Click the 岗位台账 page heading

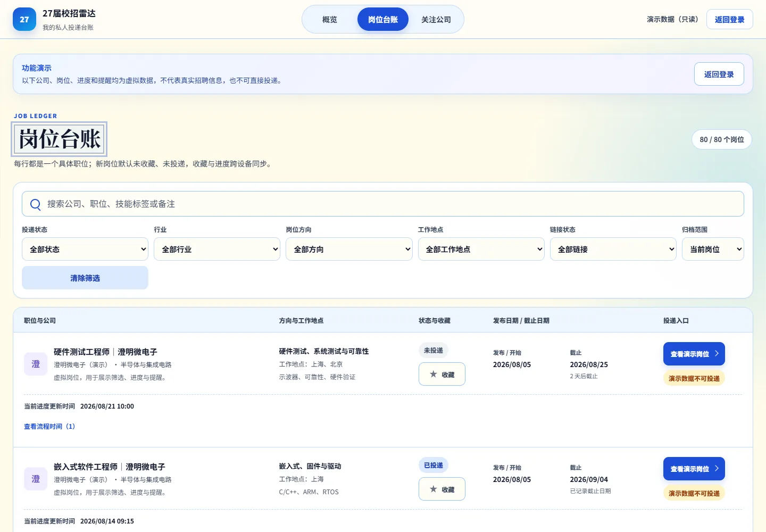[60, 139]
